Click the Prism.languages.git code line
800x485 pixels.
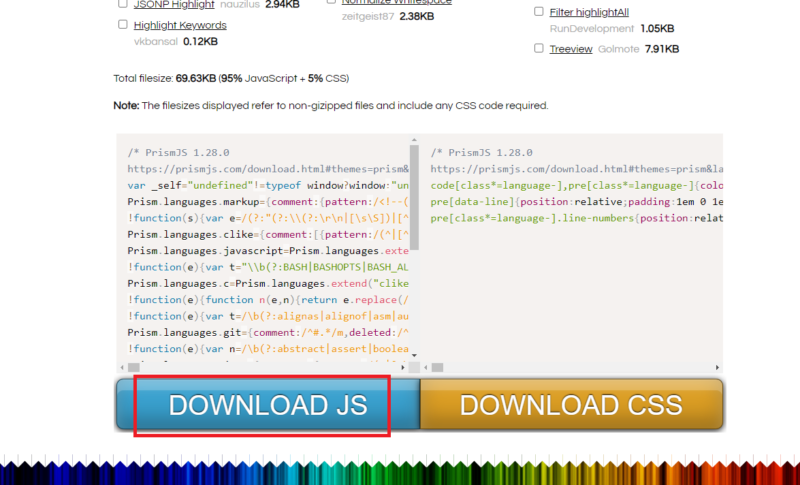268,332
